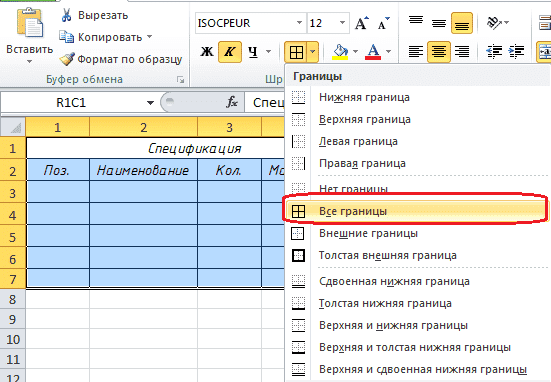
Task: Click the Paste clipboard icon
Action: pos(29,22)
